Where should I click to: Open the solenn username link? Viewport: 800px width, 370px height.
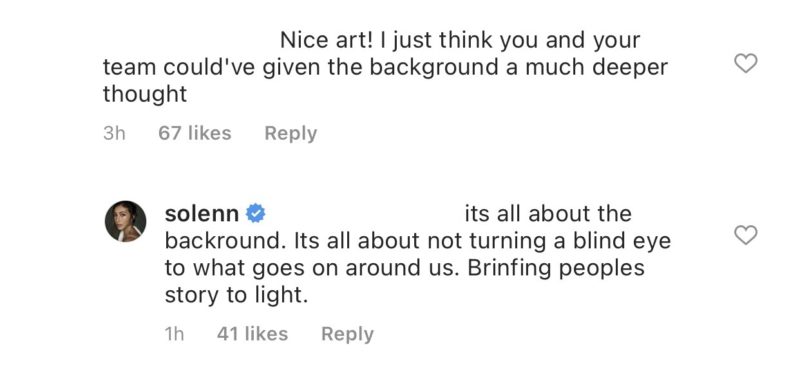click(202, 213)
